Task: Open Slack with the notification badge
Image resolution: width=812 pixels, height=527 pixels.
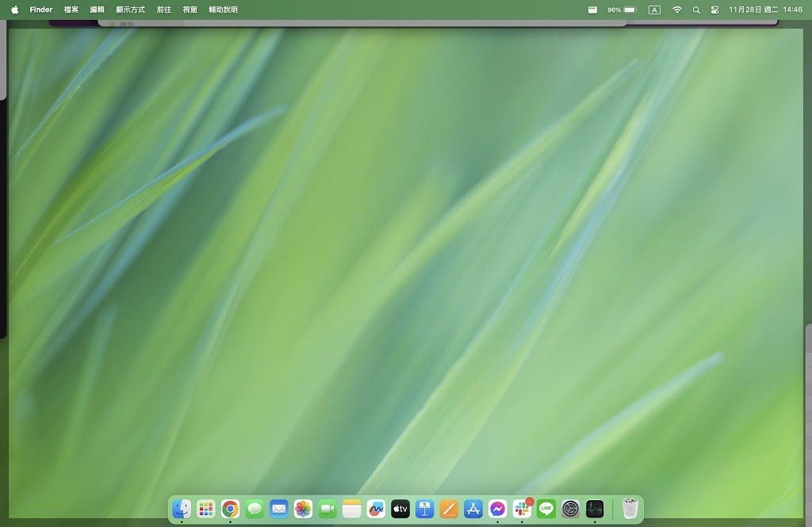Action: pos(522,509)
